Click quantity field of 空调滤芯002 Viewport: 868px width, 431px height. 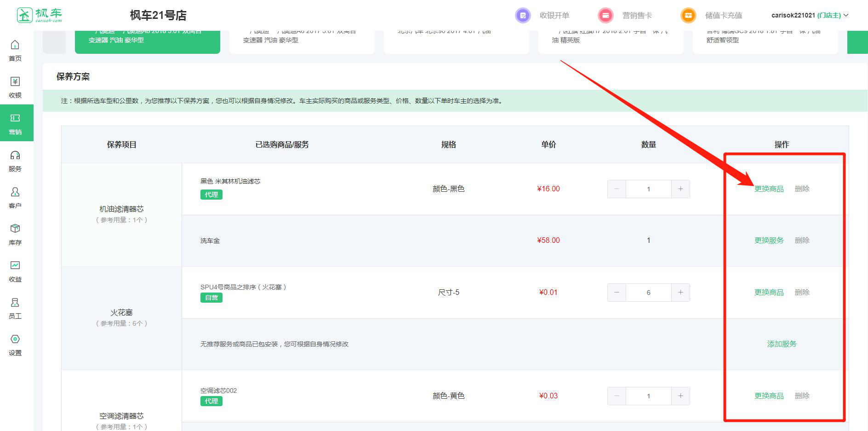(649, 396)
